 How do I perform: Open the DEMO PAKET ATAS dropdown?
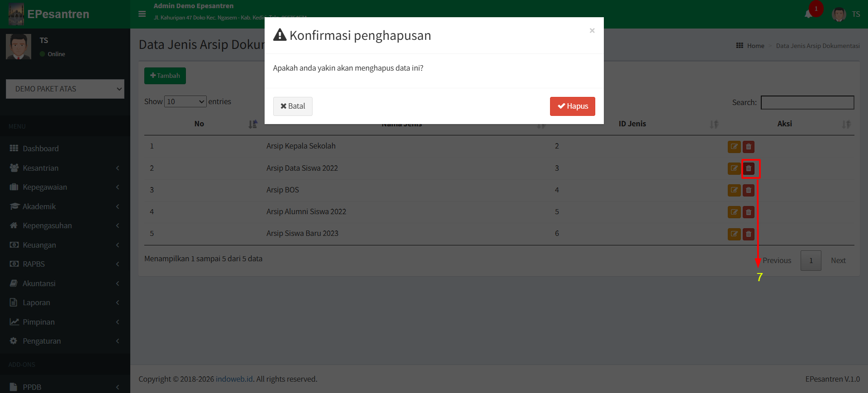[x=65, y=89]
